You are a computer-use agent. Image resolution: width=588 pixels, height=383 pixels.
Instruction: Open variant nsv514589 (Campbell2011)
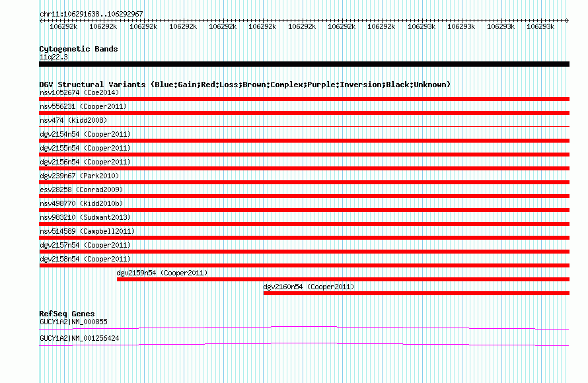(x=87, y=231)
